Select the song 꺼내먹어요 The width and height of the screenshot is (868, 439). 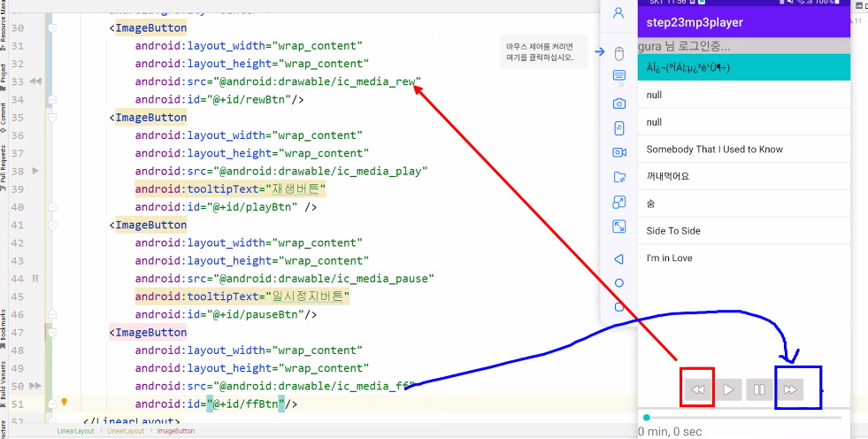(x=743, y=176)
